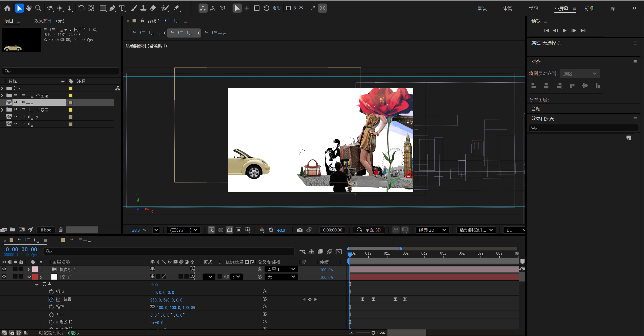The image size is (644, 336).
Task: Select the Horizontal Type tool
Action: [x=122, y=8]
